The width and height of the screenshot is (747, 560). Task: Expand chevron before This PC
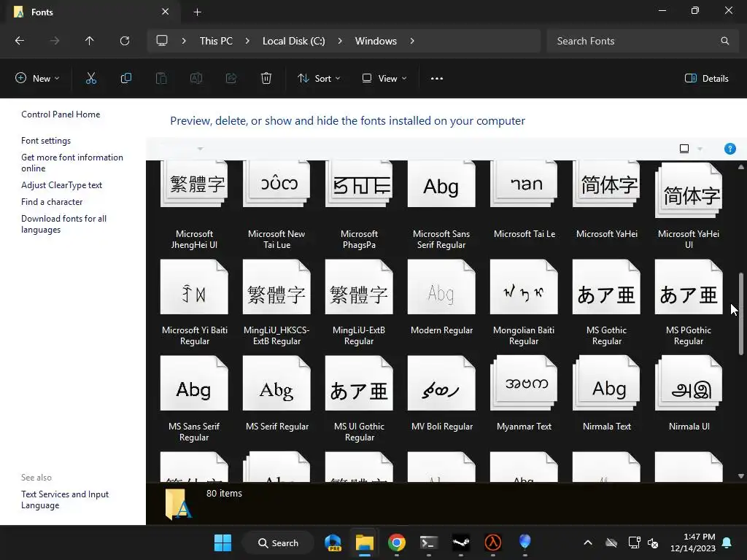184,41
